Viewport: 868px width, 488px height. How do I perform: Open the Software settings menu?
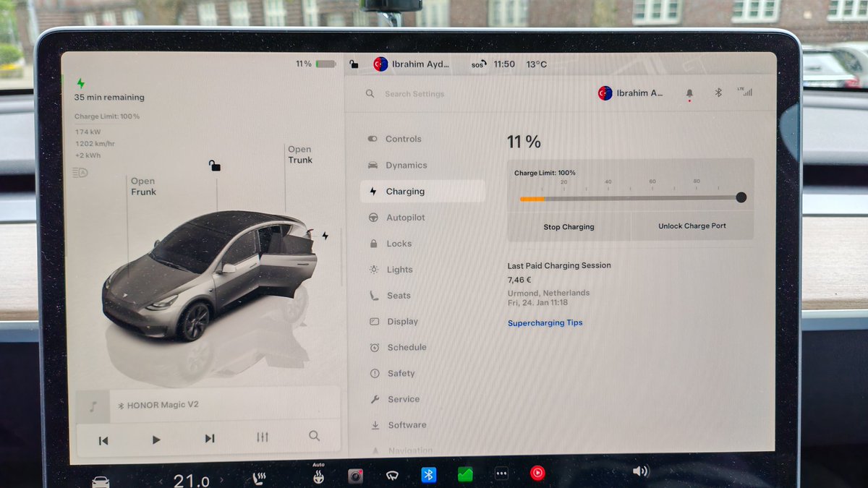(399, 425)
